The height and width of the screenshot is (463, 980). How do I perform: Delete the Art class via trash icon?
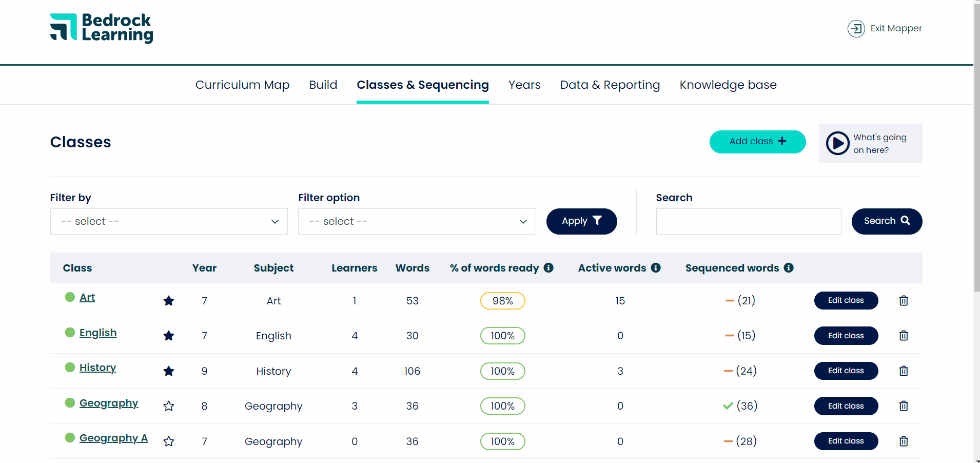904,300
